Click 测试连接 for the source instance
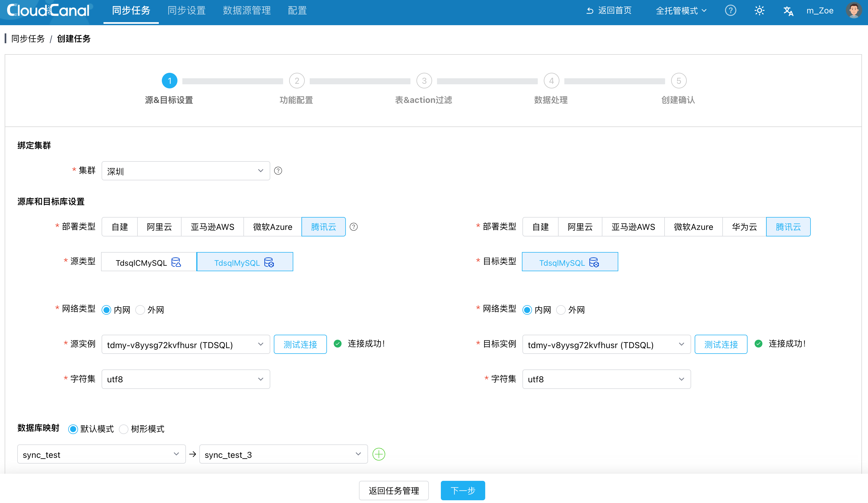This screenshot has height=503, width=868. coord(300,344)
